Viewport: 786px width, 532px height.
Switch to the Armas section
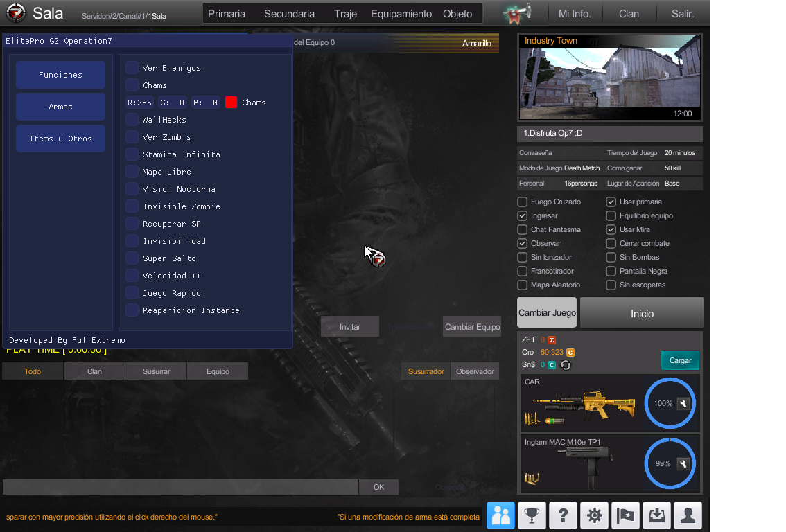60,107
